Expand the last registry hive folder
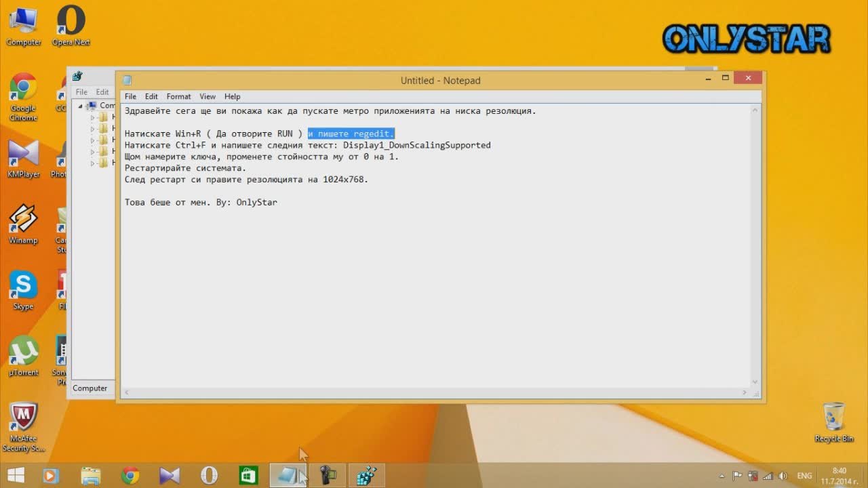 93,163
